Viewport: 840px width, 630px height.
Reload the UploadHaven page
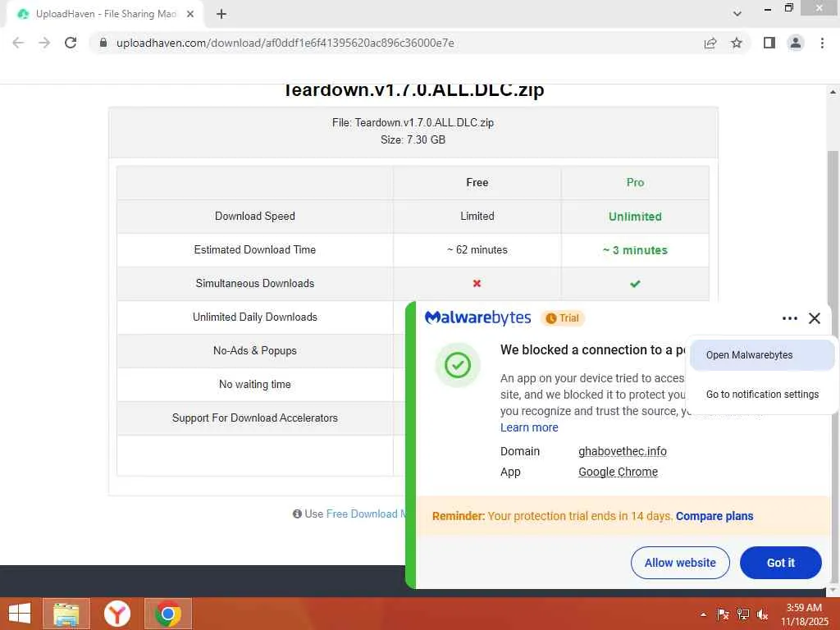point(71,43)
